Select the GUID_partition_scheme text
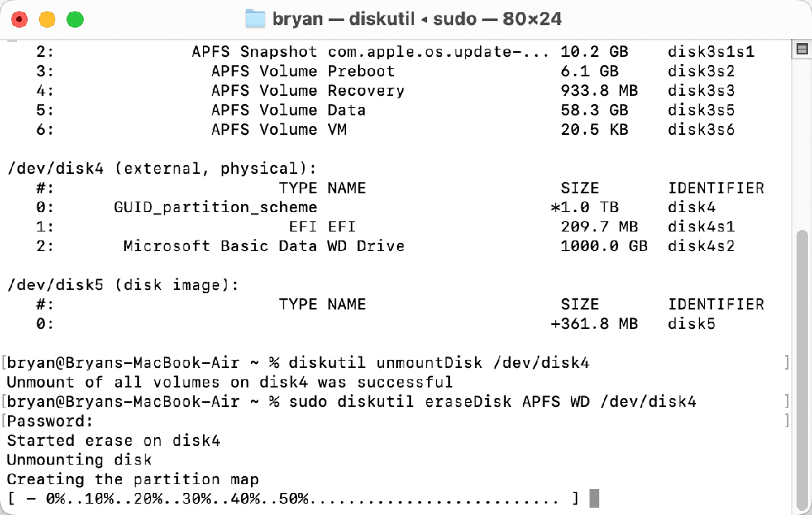Image resolution: width=812 pixels, height=515 pixels. point(215,207)
